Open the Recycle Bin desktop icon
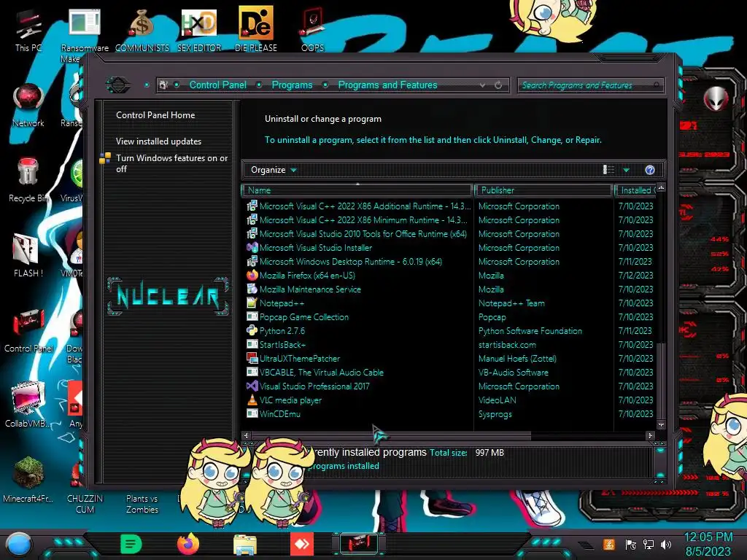 pyautogui.click(x=28, y=181)
